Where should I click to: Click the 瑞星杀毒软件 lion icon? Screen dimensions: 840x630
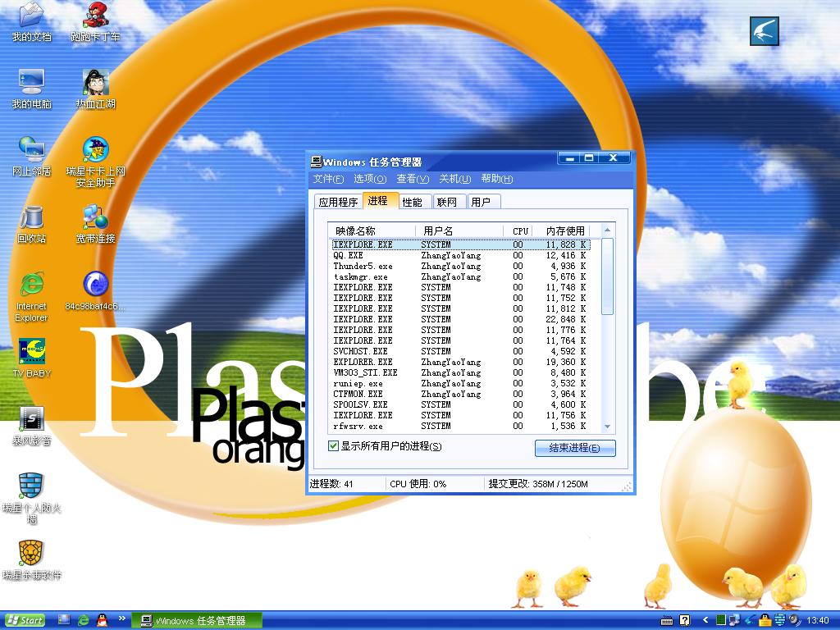[x=31, y=554]
